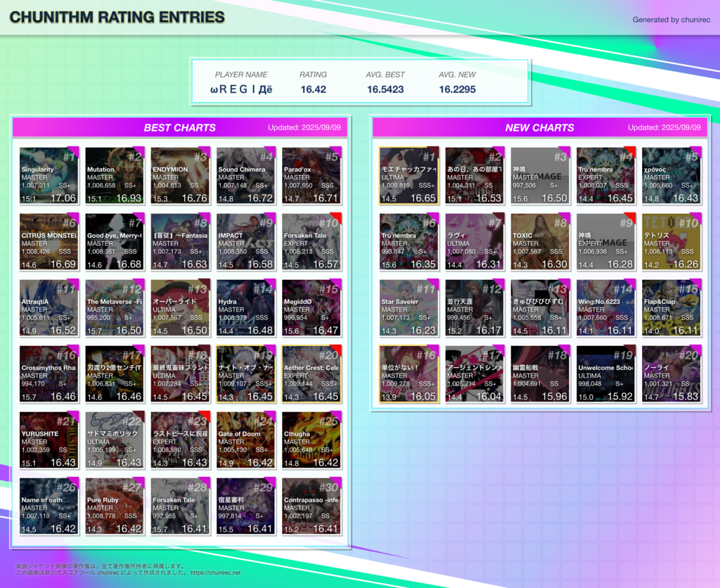
Task: Click the Star Saveler entry
Action: pyautogui.click(x=409, y=308)
